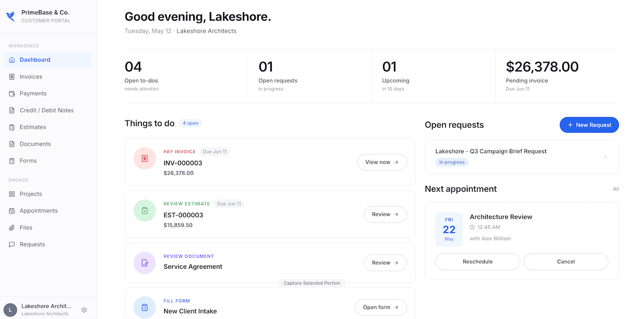Screen dimensions: 644x319
Task: Click the purple Review Document circle icon
Action: (x=145, y=263)
